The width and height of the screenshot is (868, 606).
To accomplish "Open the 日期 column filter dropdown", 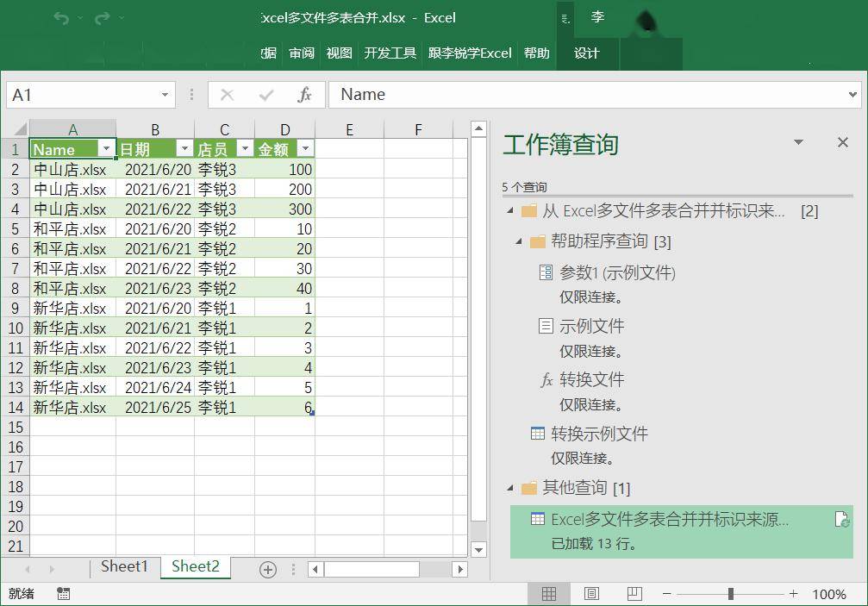I will (x=184, y=148).
